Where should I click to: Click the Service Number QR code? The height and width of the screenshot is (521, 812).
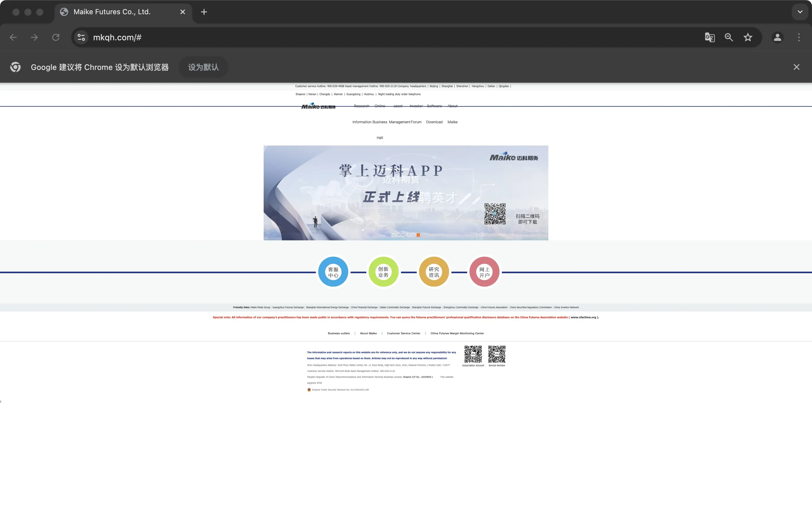pos(497,354)
